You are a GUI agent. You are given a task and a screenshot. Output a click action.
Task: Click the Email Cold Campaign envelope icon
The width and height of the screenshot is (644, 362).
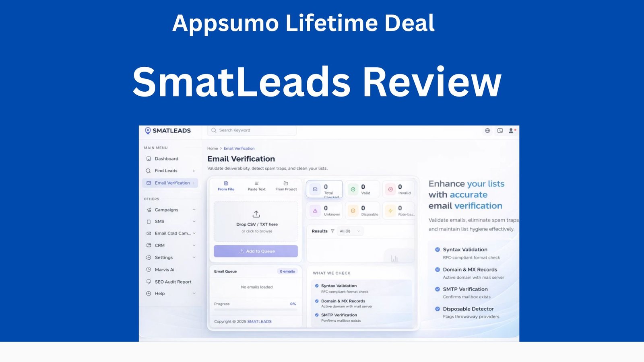click(149, 233)
